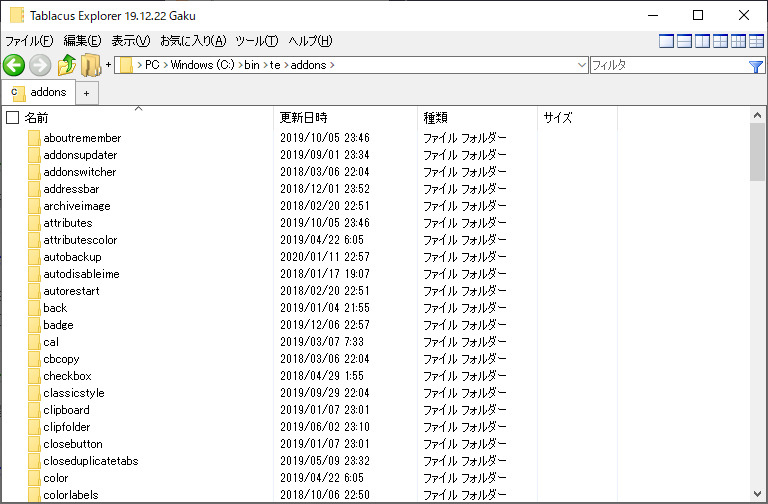Open the address bar history dropdown
This screenshot has width=768, height=504.
(582, 65)
